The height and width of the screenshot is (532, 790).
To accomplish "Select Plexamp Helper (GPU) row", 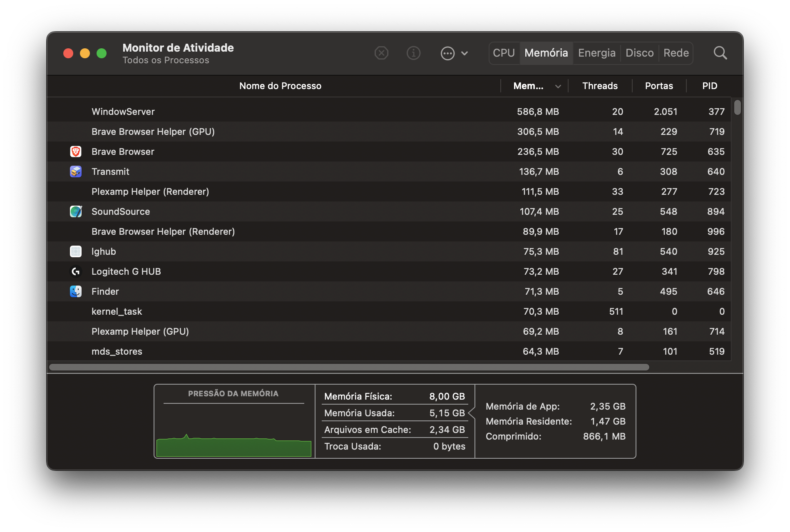I will 389,331.
